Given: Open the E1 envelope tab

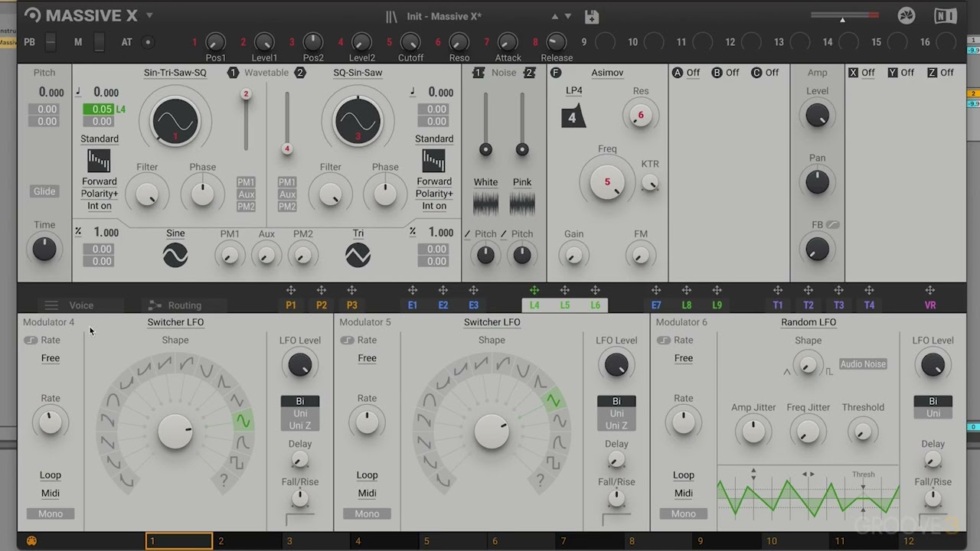Looking at the screenshot, I should (x=413, y=305).
